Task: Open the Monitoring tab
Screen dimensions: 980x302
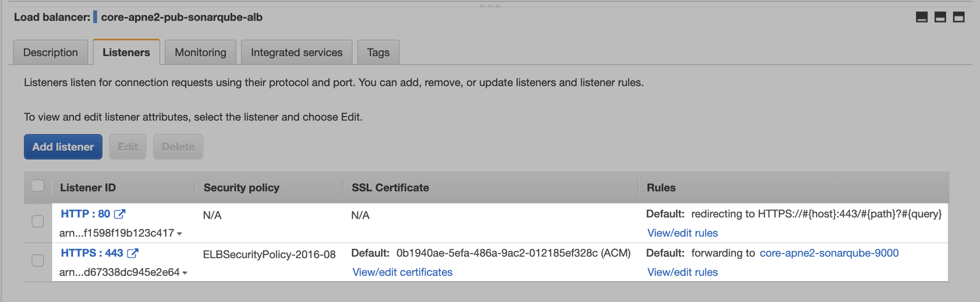Action: tap(200, 53)
